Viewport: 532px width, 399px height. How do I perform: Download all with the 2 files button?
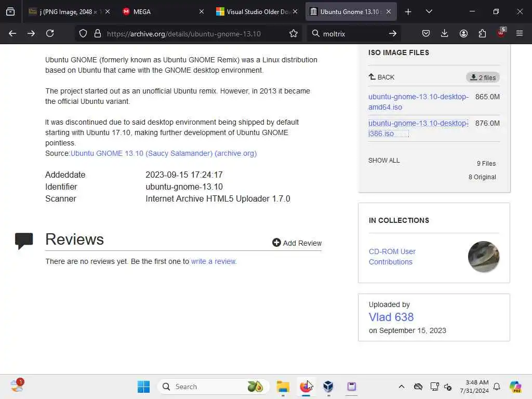pyautogui.click(x=483, y=77)
